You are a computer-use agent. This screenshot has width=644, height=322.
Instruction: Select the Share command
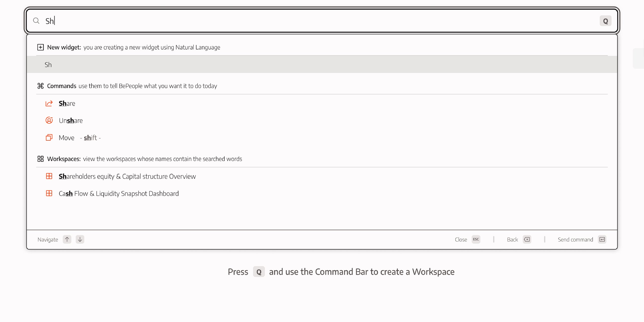67,103
